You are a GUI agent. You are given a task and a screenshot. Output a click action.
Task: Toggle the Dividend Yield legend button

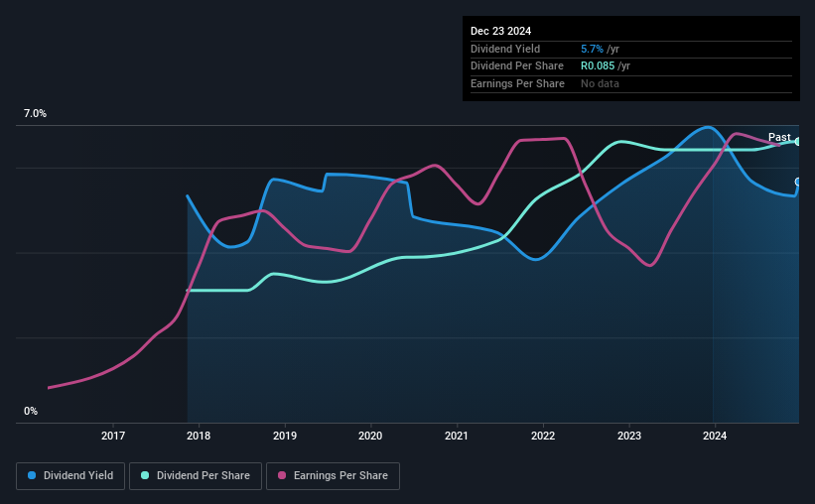(70, 476)
